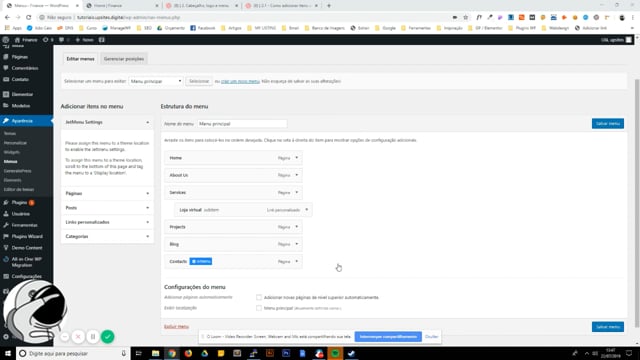
Task: Go back with browser back arrow
Action: pos(7,17)
